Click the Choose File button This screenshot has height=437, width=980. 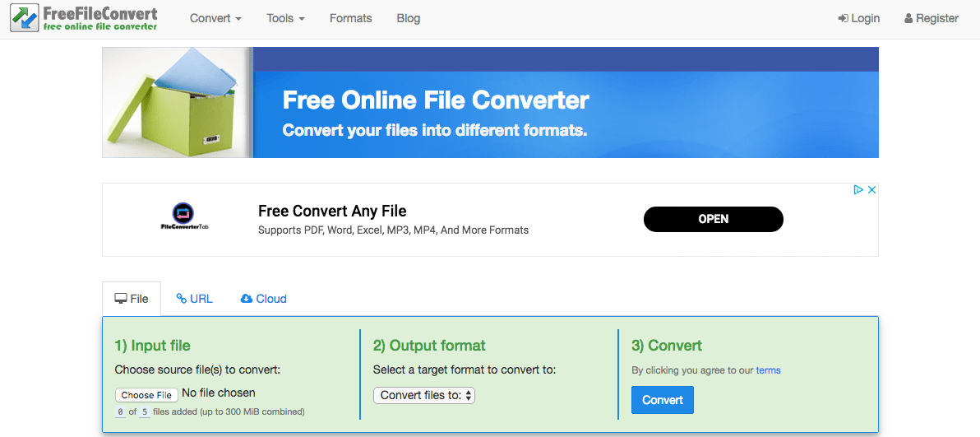click(x=146, y=395)
